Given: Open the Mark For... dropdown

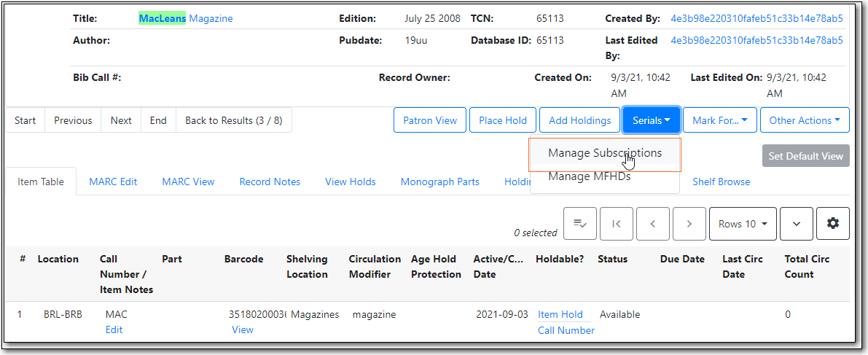Looking at the screenshot, I should (x=719, y=120).
